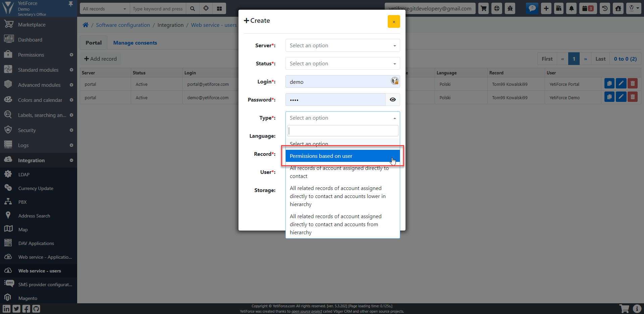The image size is (644, 314).
Task: Click the login field key icon
Action: 395,81
